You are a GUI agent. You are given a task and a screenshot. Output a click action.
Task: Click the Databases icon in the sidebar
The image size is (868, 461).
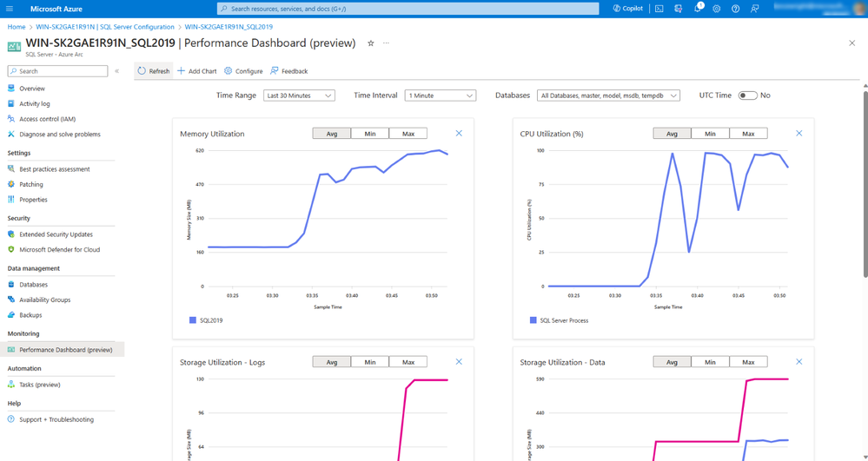tap(11, 285)
